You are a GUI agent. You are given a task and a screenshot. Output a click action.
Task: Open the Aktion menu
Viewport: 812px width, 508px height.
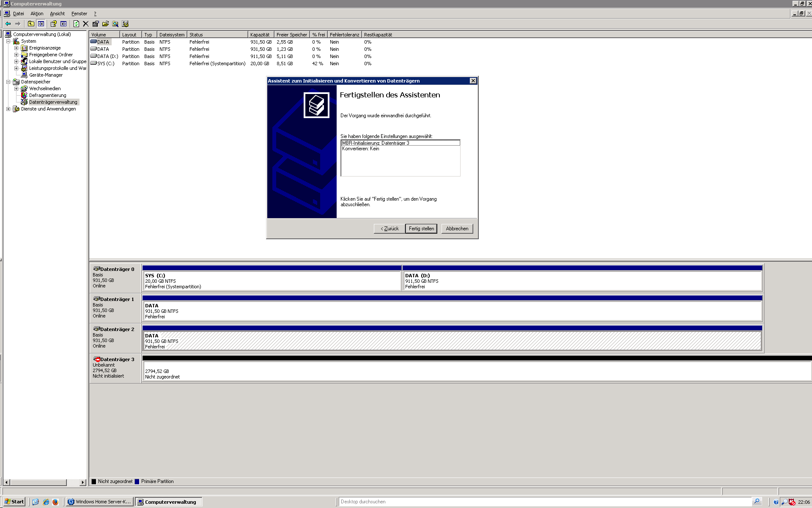[37, 14]
